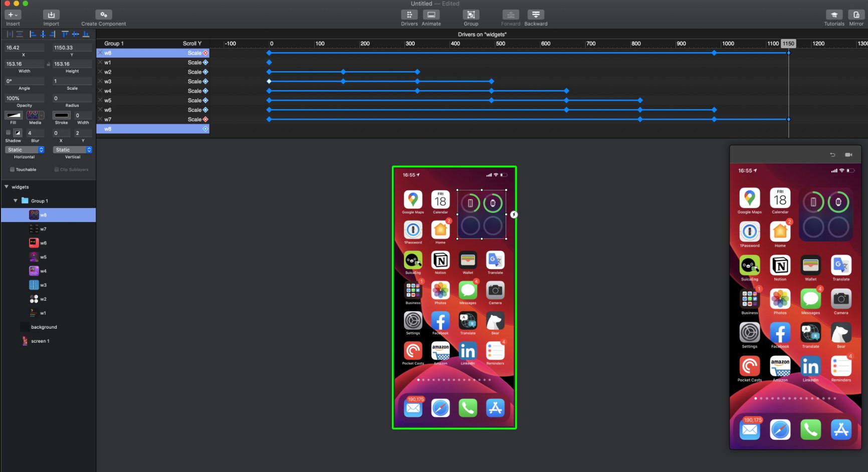Open the Vertical Static constraint dropdown
The height and width of the screenshot is (472, 868).
(73, 150)
